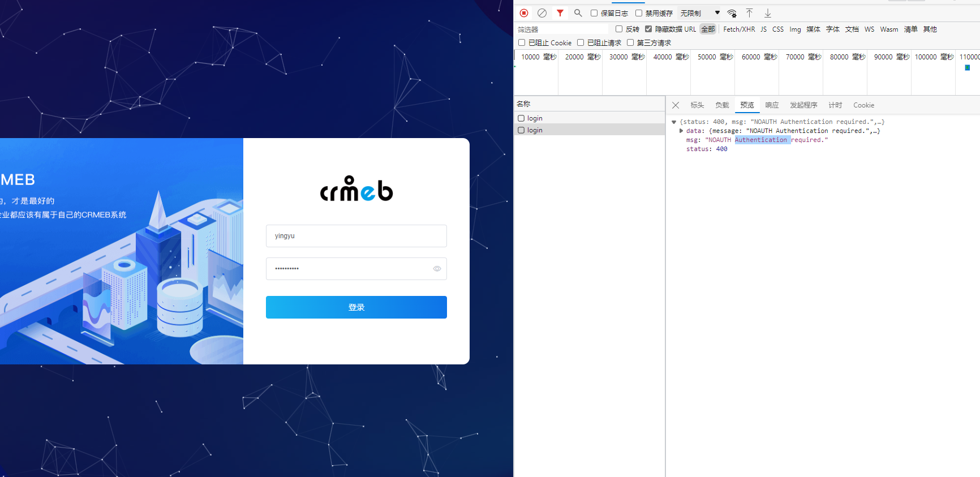
Task: Close the request details pane
Action: click(x=676, y=105)
